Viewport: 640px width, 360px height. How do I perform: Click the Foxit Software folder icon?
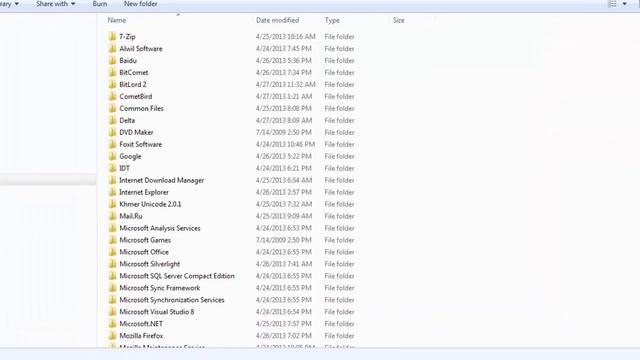click(112, 144)
